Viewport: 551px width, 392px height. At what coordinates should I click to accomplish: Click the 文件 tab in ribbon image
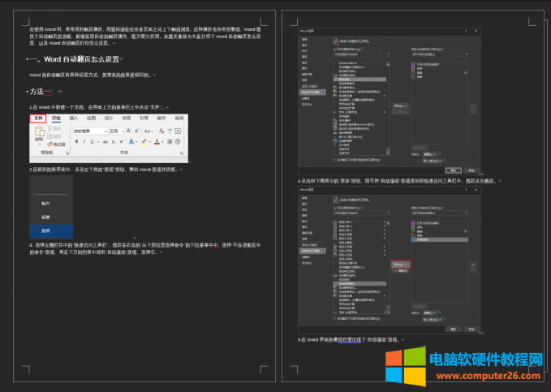coord(39,118)
